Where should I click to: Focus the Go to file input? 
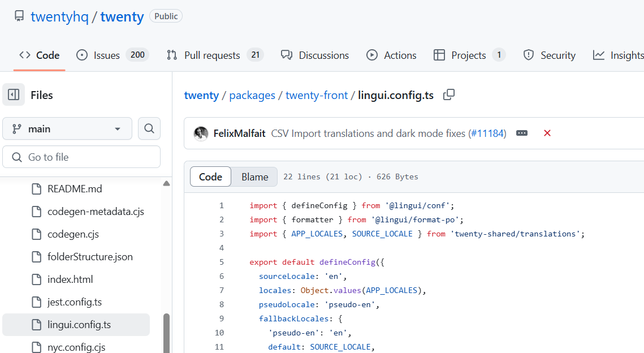81,157
